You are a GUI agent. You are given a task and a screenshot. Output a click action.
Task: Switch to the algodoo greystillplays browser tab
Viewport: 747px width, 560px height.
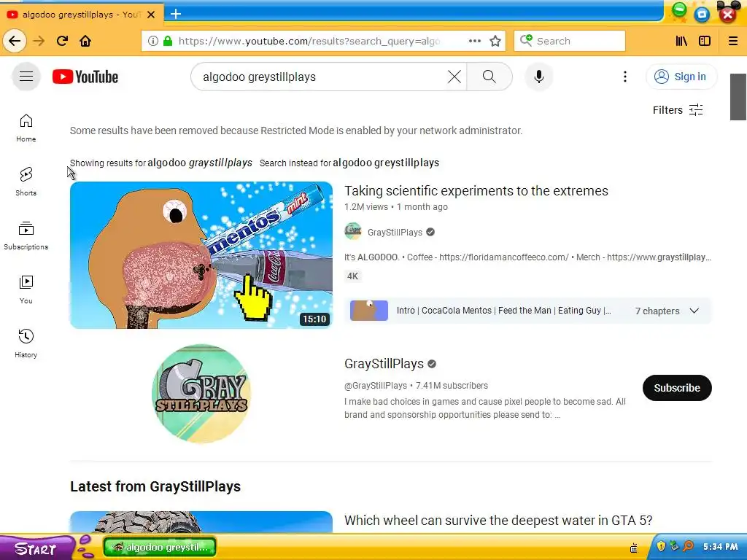tap(81, 15)
